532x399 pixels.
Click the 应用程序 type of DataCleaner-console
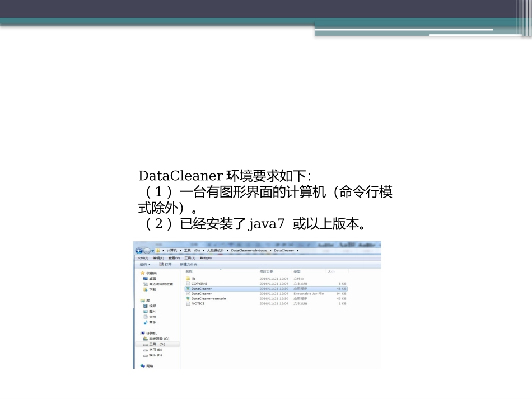tap(300, 299)
